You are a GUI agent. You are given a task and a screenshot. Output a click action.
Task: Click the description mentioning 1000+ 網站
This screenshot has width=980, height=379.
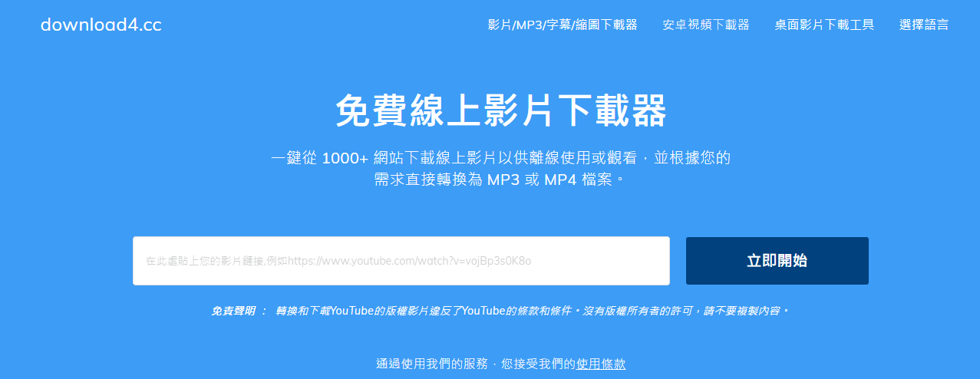500,169
